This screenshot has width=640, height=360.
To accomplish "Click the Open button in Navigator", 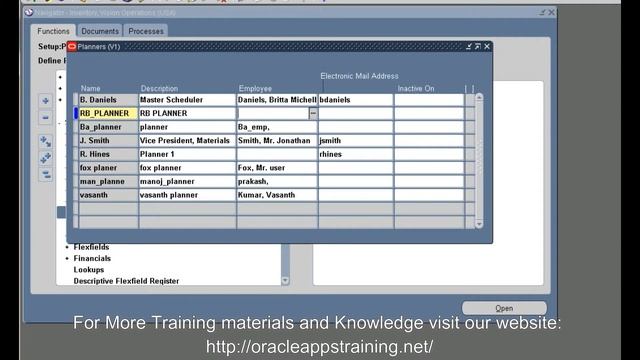I will (x=504, y=308).
